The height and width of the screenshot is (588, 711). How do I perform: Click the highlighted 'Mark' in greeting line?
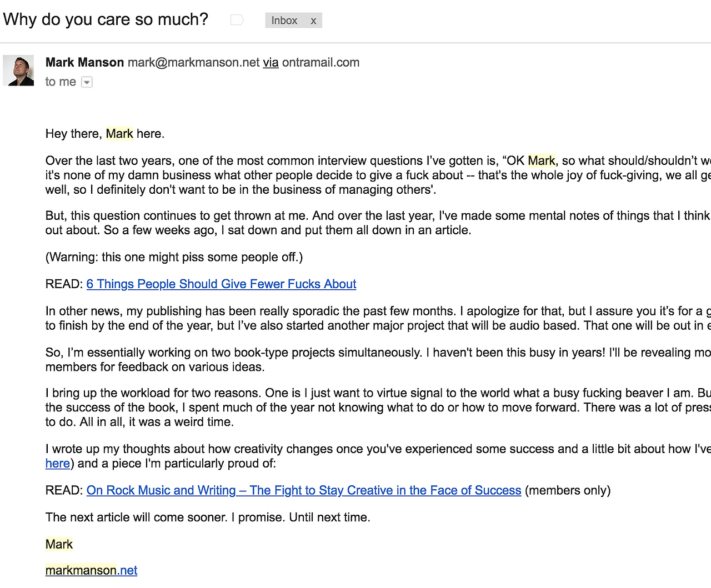tap(119, 134)
